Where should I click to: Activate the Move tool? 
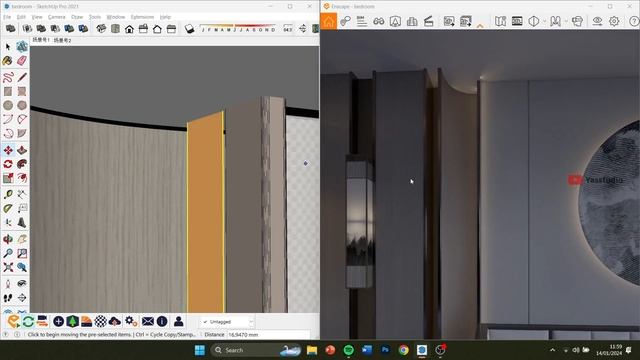pyautogui.click(x=8, y=150)
